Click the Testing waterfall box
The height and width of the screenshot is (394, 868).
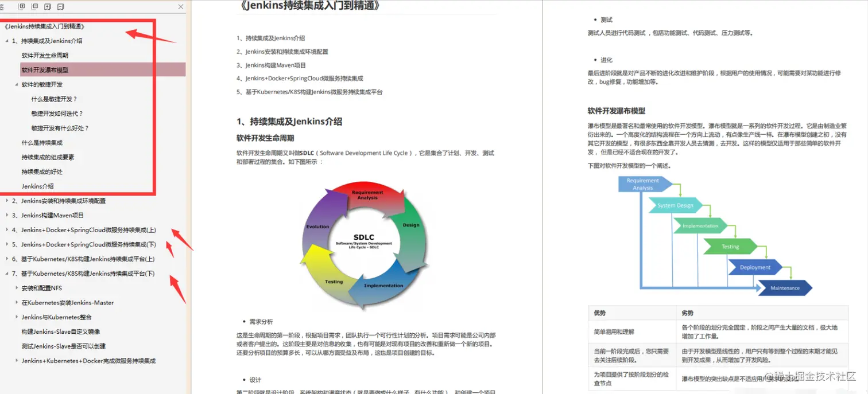tap(730, 247)
